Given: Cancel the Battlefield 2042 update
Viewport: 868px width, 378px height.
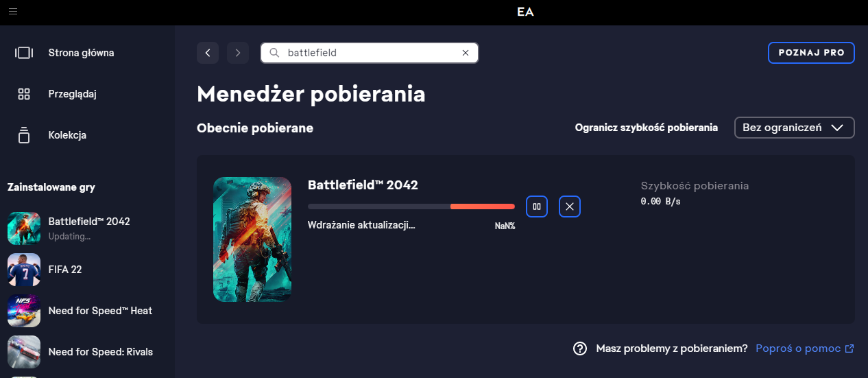Looking at the screenshot, I should point(570,206).
